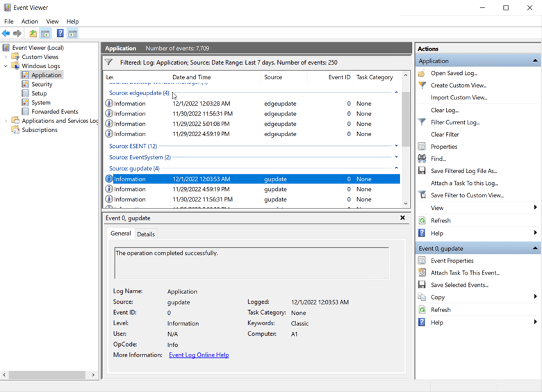
Task: Click the Save Filtered Log File disk icon
Action: pyautogui.click(x=422, y=171)
